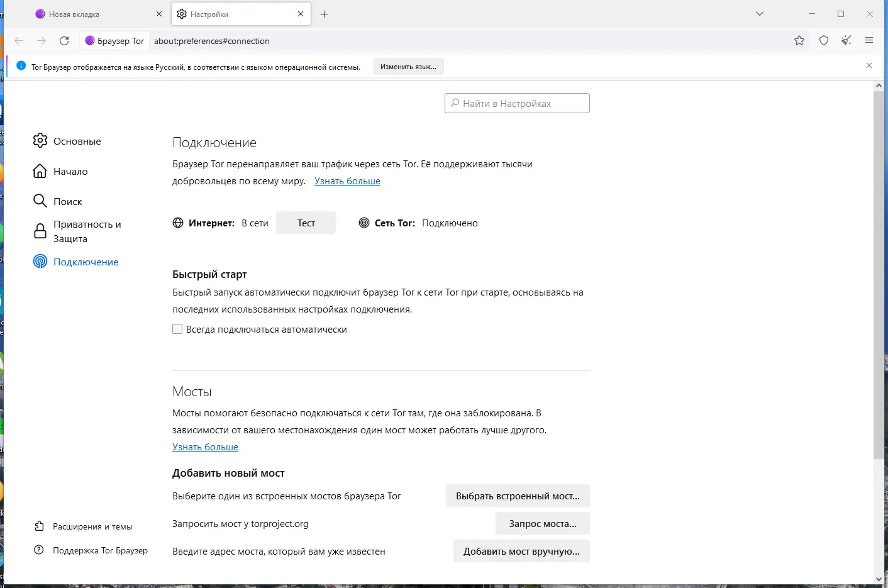Click the forward navigation arrow
Viewport: 888px width, 588px height.
tap(42, 41)
